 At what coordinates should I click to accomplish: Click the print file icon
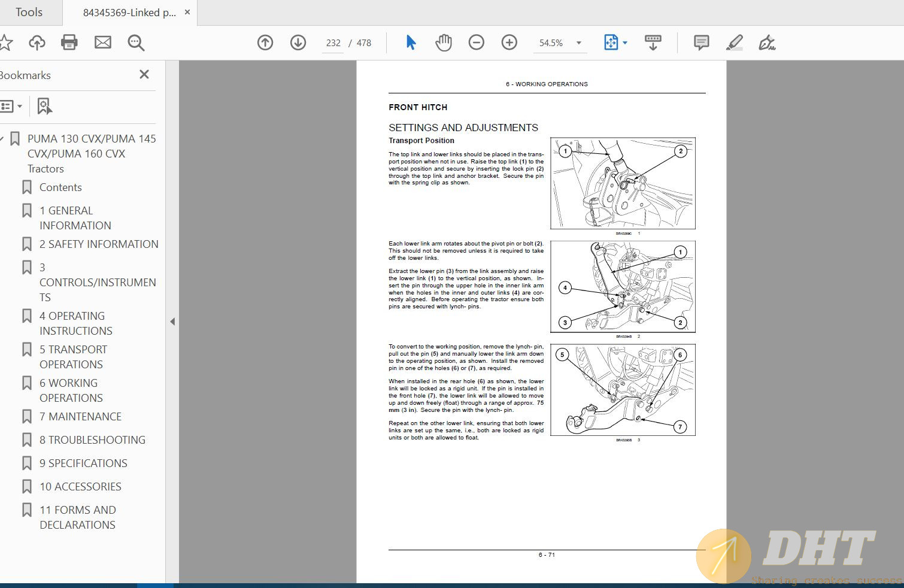click(x=69, y=43)
